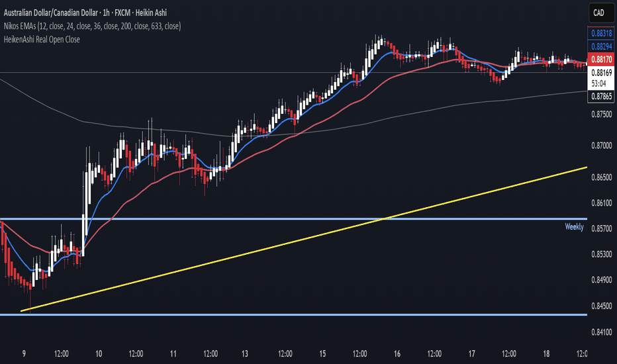Click the 0.87500 price axis value
The height and width of the screenshot is (364, 617).
[602, 114]
